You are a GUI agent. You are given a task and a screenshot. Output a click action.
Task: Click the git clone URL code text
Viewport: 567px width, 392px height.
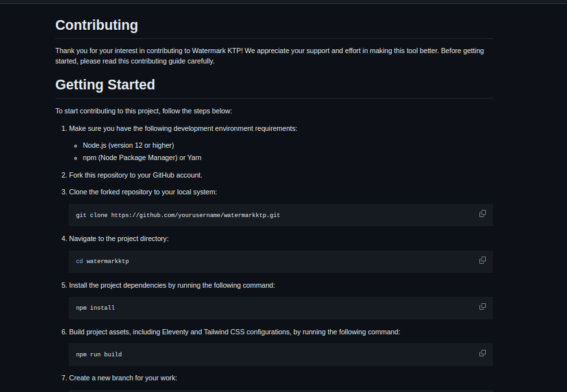178,215
